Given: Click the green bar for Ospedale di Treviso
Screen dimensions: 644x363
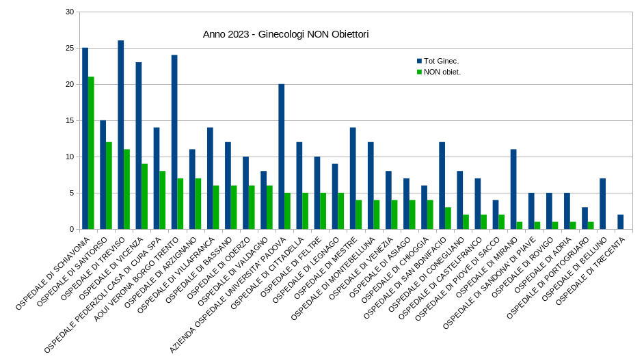Looking at the screenshot, I should click(127, 189).
